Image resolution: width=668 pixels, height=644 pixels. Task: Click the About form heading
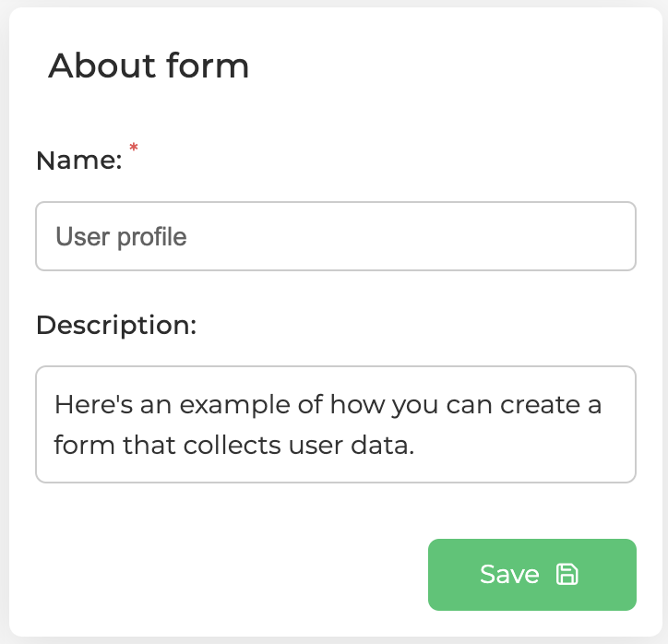149,66
